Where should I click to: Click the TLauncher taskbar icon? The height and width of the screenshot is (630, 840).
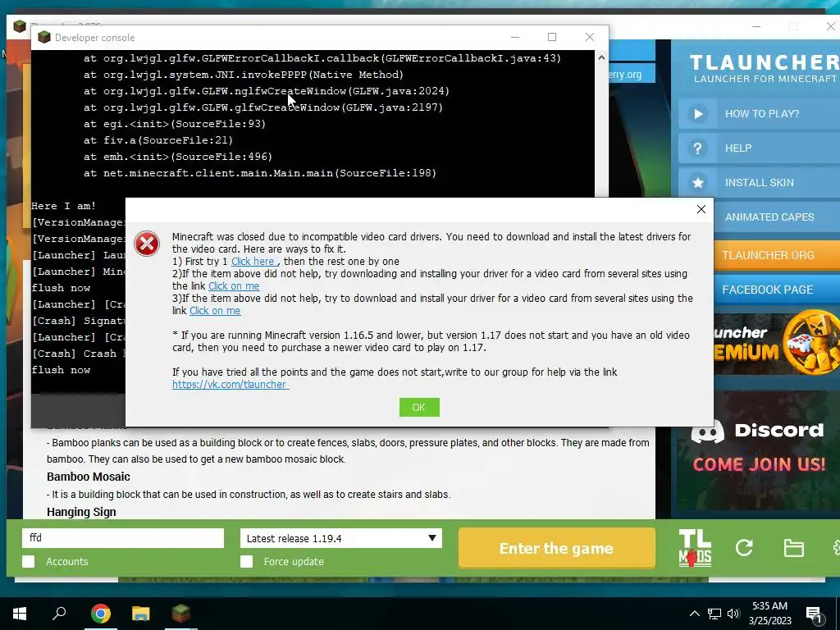pos(181,614)
